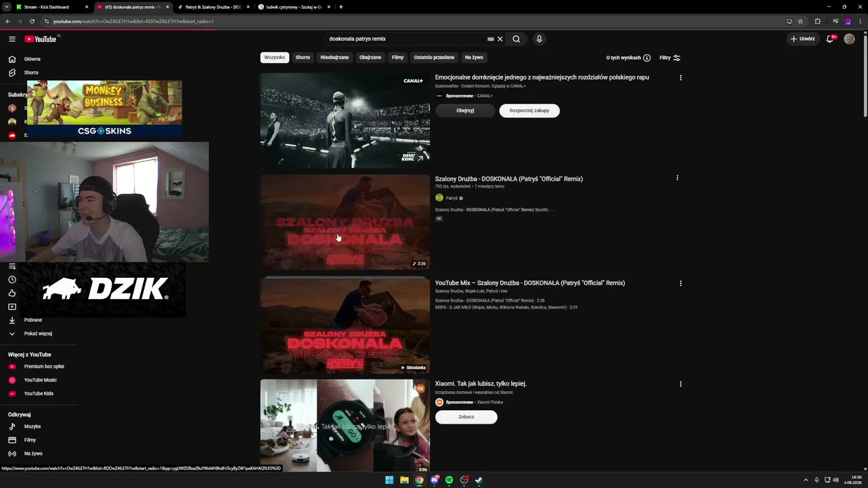Switch to the Stream - Kick Dashboard tab

[x=52, y=7]
